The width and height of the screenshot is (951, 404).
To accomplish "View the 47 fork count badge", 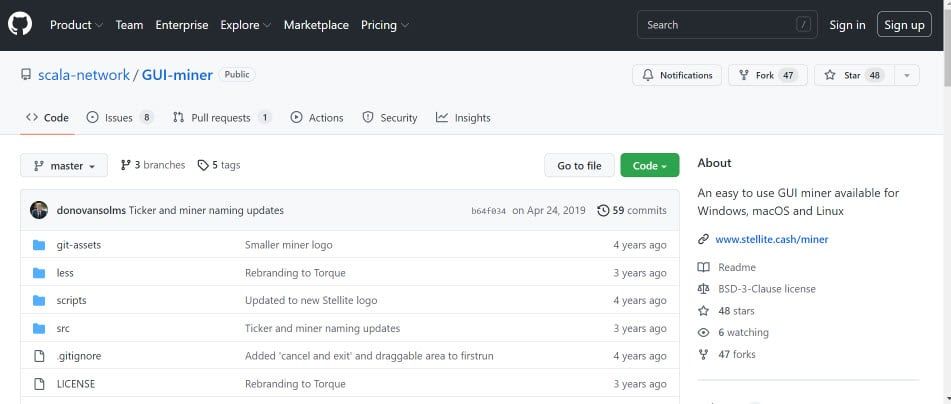I will 788,75.
